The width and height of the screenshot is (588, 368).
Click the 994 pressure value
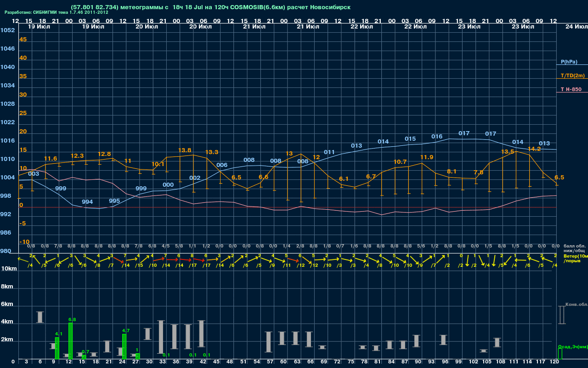(87, 202)
